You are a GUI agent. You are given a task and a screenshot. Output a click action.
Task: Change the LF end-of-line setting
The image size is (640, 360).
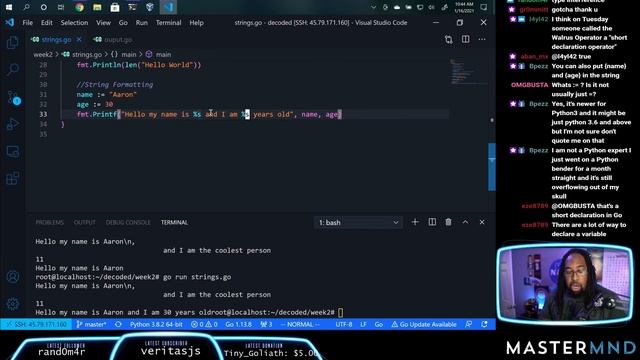coord(363,324)
